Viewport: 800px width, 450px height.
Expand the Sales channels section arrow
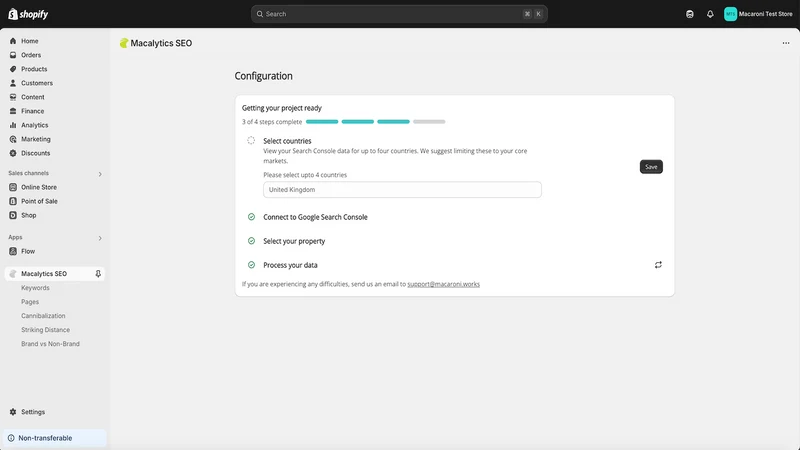coord(100,174)
